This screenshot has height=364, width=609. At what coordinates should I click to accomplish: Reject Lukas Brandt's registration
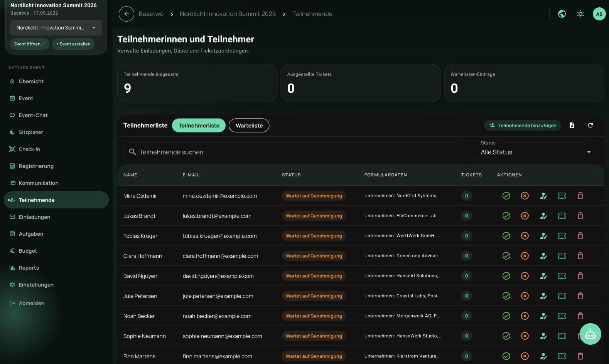tap(525, 216)
